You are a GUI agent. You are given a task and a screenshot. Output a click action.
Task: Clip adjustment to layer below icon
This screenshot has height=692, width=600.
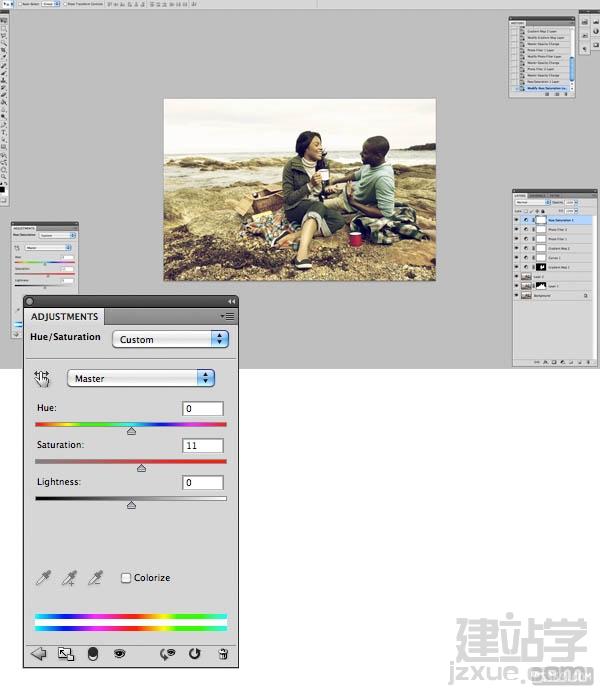tap(93, 654)
